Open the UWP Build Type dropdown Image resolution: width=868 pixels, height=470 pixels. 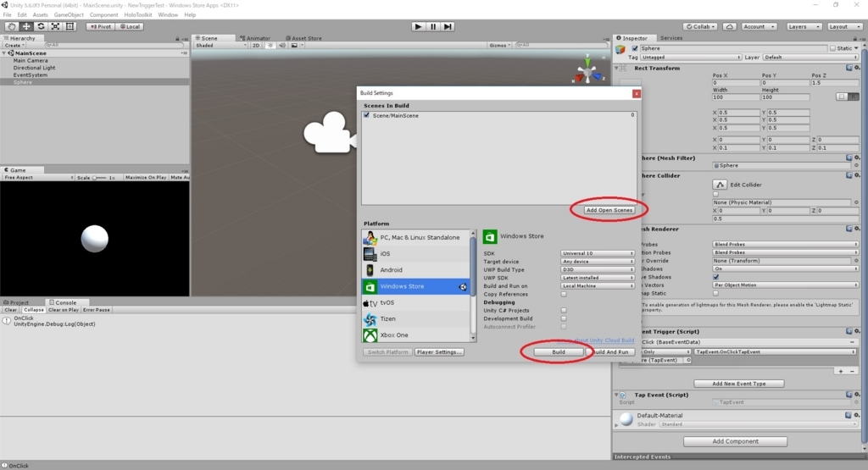[598, 270]
